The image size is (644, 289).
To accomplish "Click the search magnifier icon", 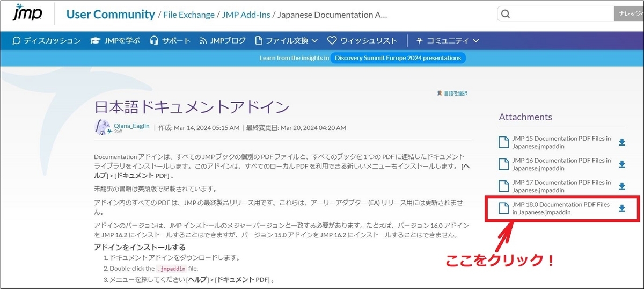I will tap(506, 15).
